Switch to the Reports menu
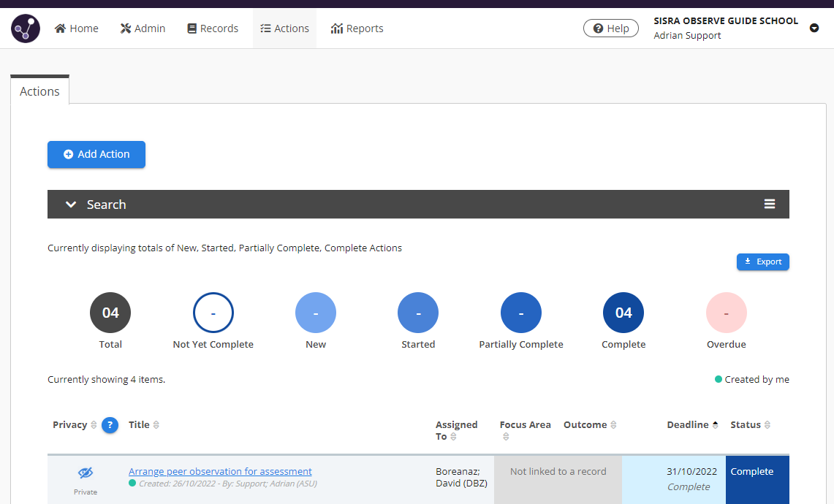The width and height of the screenshot is (834, 504). click(357, 28)
